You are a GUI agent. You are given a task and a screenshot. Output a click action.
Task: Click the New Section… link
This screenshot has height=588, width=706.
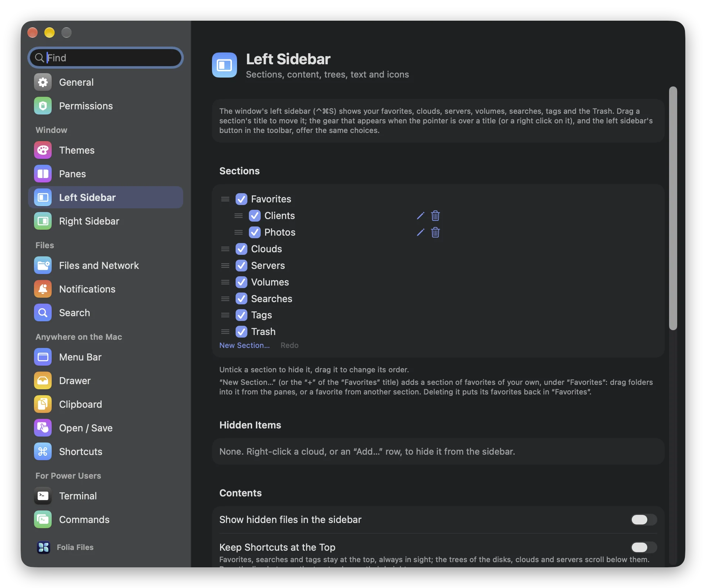coord(244,345)
